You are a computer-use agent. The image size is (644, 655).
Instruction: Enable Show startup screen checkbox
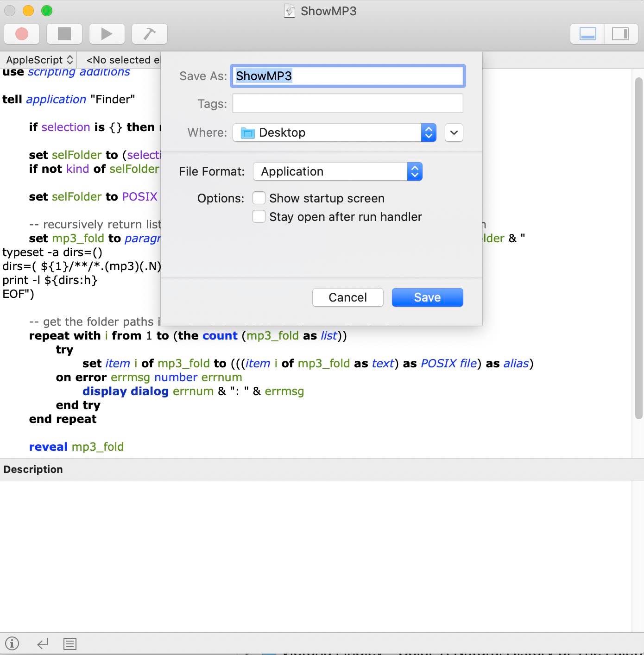pos(259,198)
